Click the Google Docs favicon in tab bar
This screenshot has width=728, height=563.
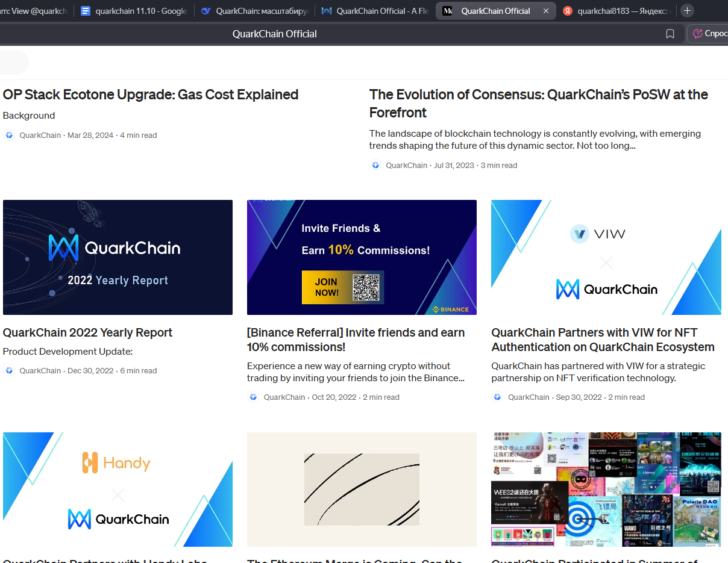[86, 11]
